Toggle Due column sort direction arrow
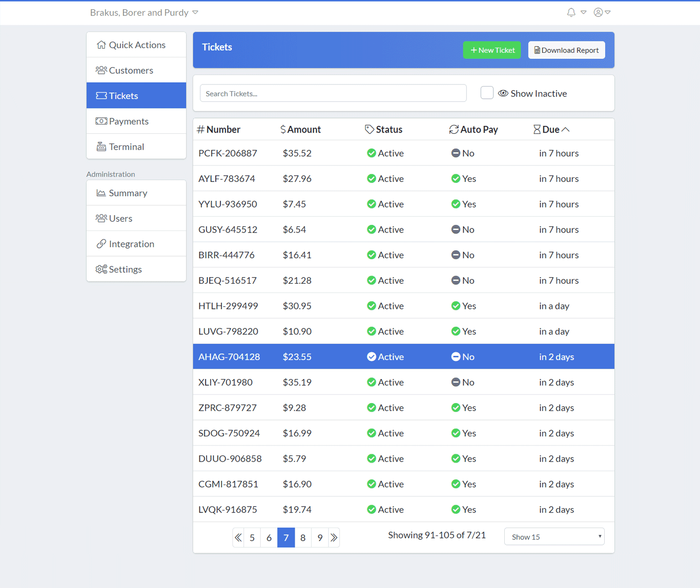 pyautogui.click(x=566, y=130)
